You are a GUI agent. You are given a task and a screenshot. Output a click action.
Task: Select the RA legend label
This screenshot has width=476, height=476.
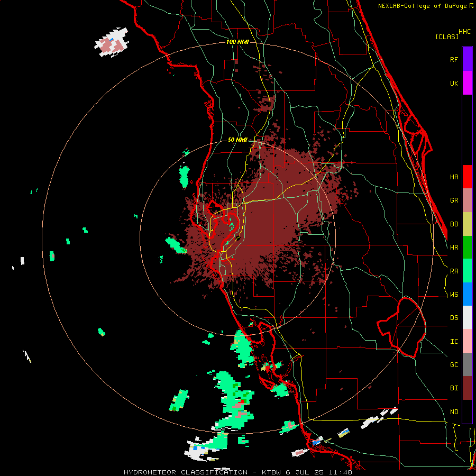pos(454,271)
